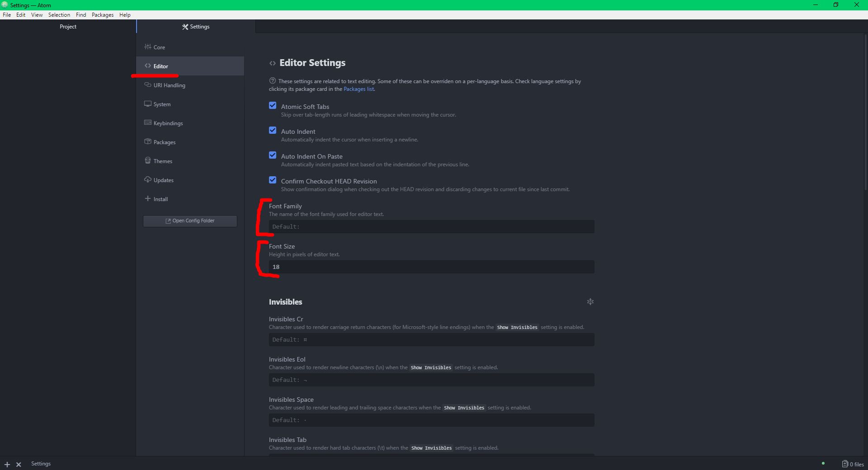868x470 pixels.
Task: Select the URI Handling link icon
Action: tap(147, 85)
